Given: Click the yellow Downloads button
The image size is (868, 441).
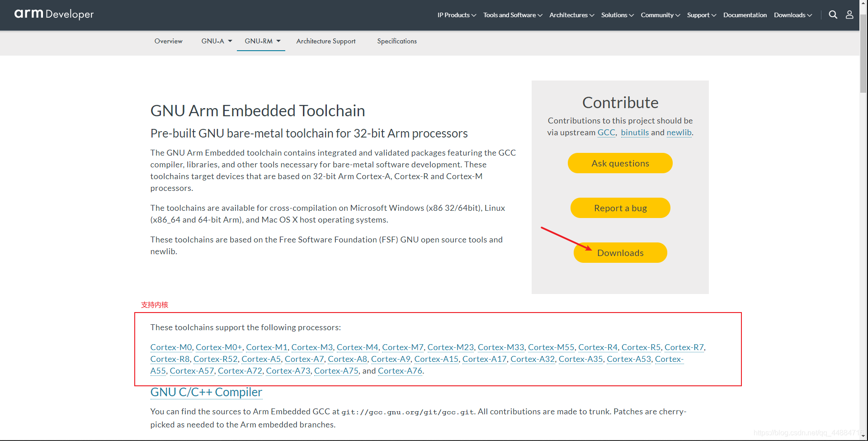Looking at the screenshot, I should [x=620, y=252].
